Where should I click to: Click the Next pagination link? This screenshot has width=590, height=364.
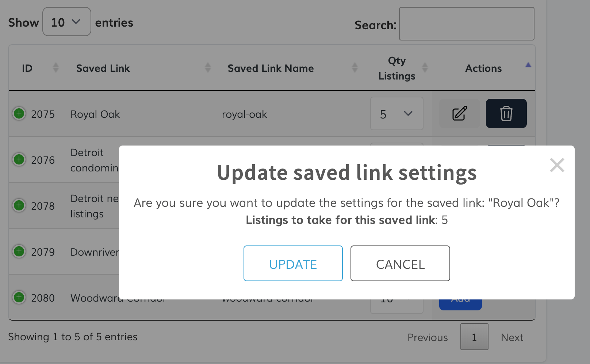tap(512, 337)
